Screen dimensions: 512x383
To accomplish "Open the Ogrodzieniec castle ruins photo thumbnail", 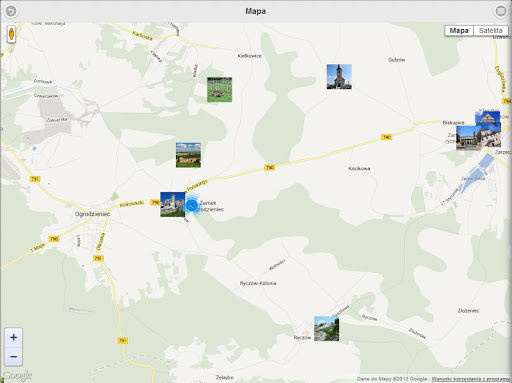I will click(x=173, y=204).
